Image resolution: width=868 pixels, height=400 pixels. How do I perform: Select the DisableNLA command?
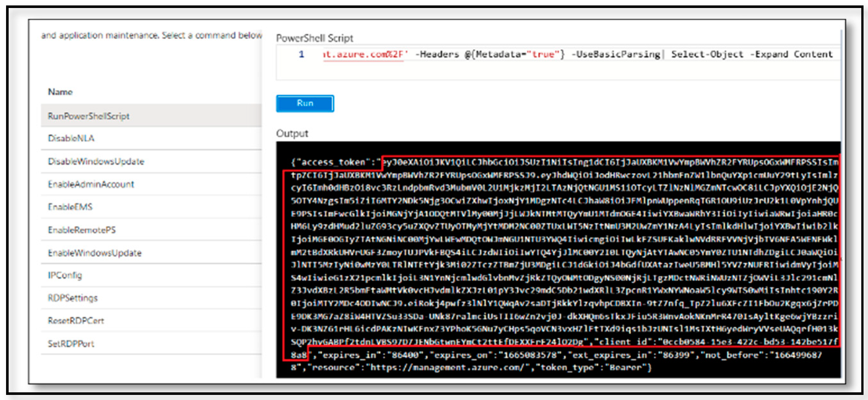click(x=71, y=138)
